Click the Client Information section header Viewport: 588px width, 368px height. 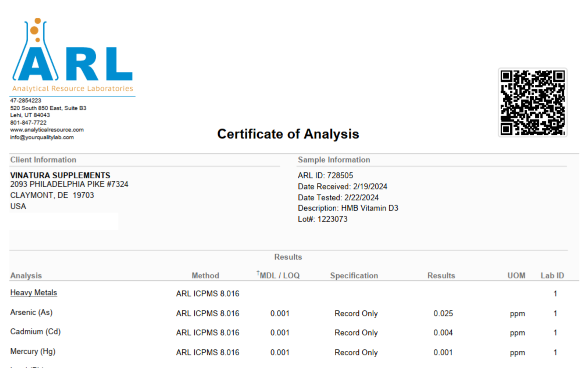(43, 160)
